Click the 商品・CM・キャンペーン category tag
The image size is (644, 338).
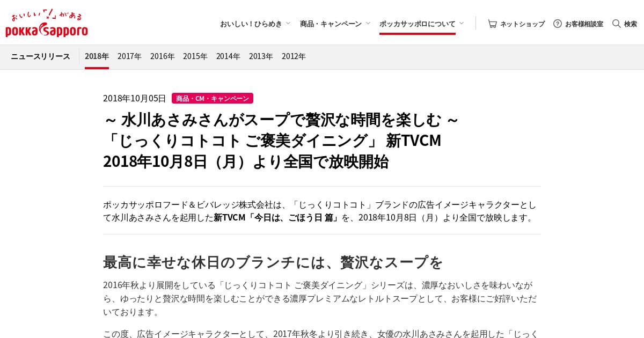coord(213,98)
